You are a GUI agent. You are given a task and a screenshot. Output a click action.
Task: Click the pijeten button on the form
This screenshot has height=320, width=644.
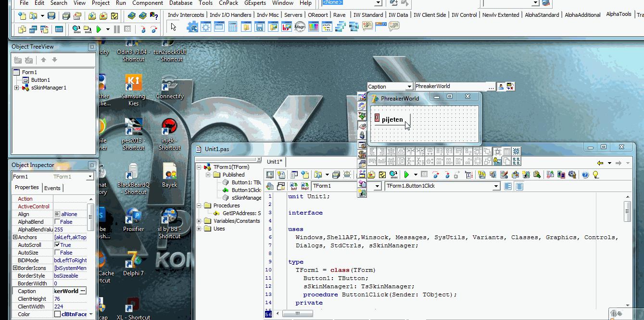coord(392,120)
